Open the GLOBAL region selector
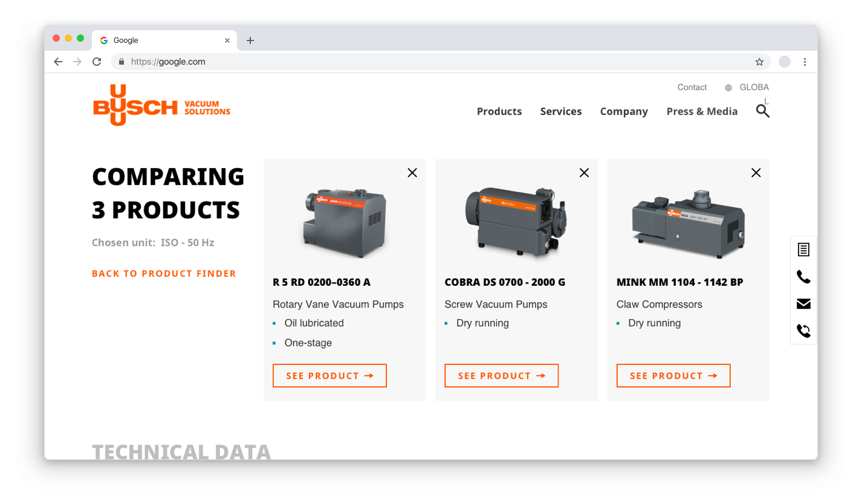Viewport: 862px width, 504px height. (x=754, y=88)
